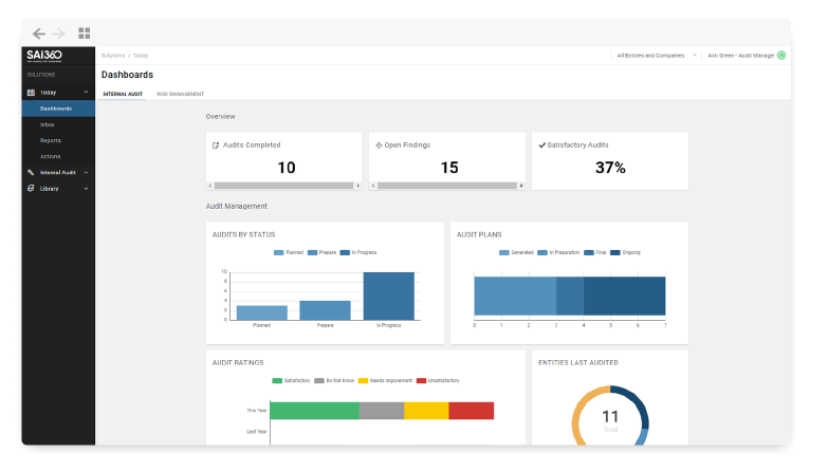816x475 pixels.
Task: Switch to the Risk Management tab
Action: tap(181, 94)
